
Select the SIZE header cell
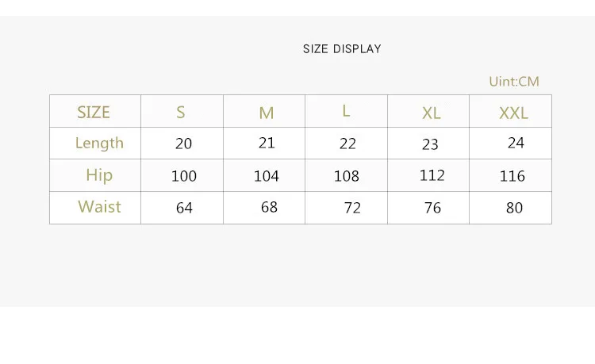94,113
